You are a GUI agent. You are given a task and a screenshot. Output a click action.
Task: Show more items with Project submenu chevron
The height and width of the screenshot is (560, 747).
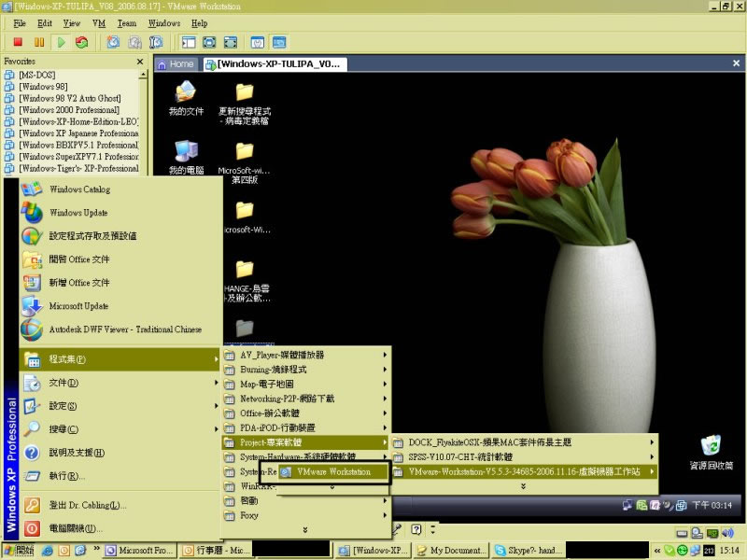(x=524, y=486)
